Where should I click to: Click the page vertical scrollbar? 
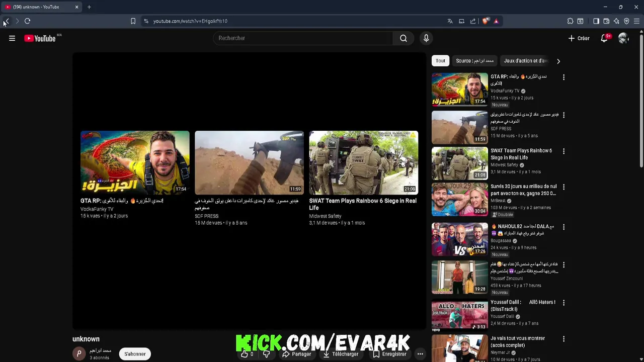coord(641,101)
